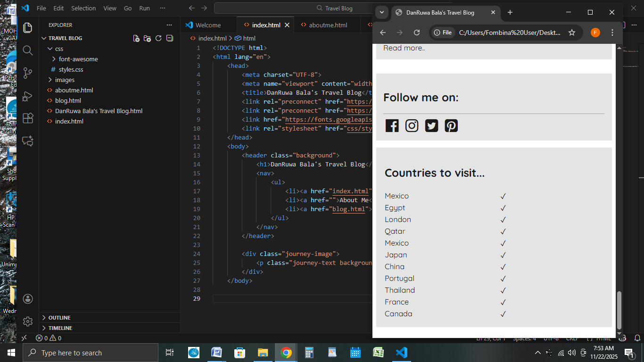Screen dimensions: 644x362
Task: Open Chrome three-dot menu
Action: (x=612, y=33)
